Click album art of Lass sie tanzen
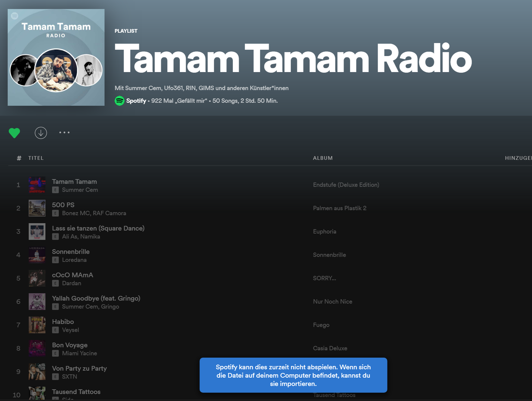 tap(37, 232)
